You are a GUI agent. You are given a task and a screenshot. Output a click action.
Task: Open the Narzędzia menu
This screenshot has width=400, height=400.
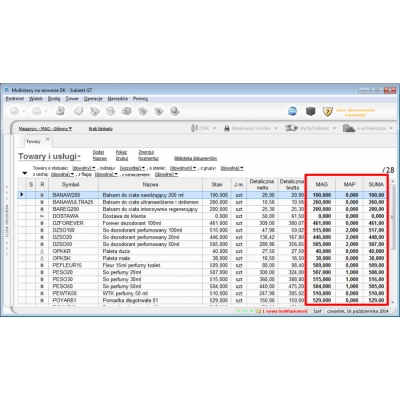point(118,99)
